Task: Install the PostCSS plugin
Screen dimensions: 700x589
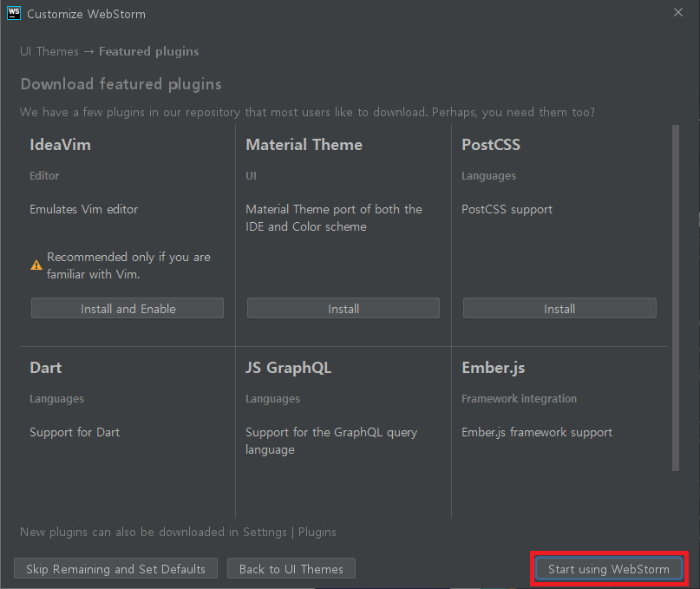Action: (x=559, y=308)
